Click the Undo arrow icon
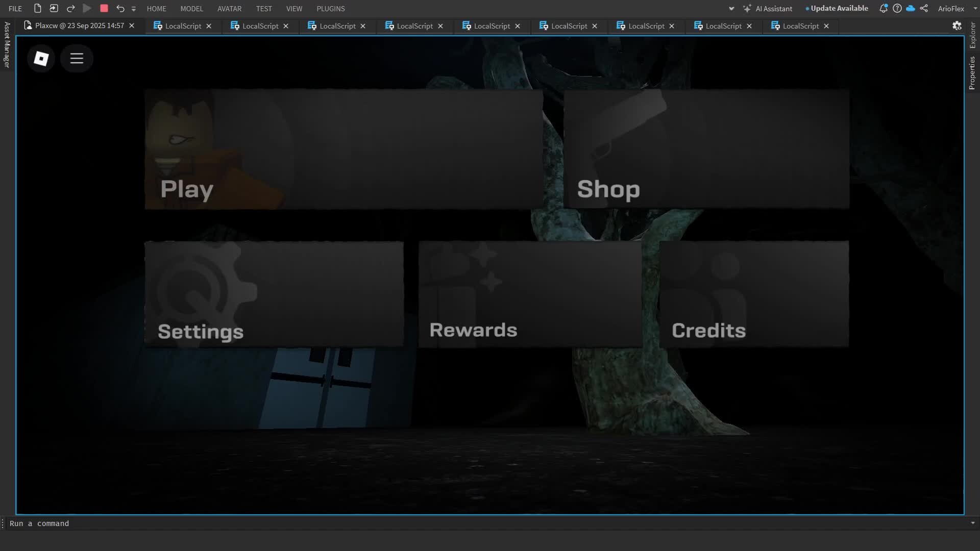Image resolution: width=980 pixels, height=551 pixels. (x=120, y=8)
